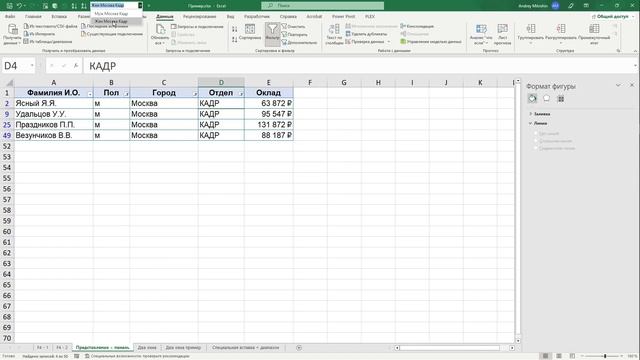Click the zoom slider in status bar
Screen dimensions: 640x360
pyautogui.click(x=605, y=356)
